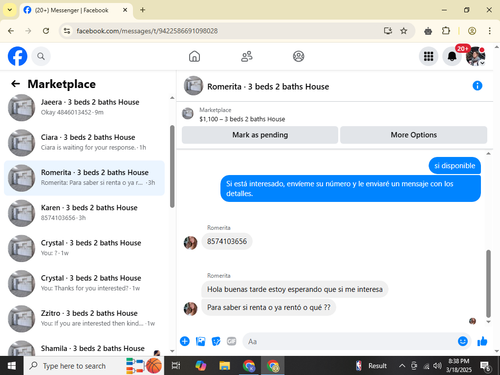This screenshot has width=500, height=375.
Task: Open Karen conversation with phone number
Action: 84,213
